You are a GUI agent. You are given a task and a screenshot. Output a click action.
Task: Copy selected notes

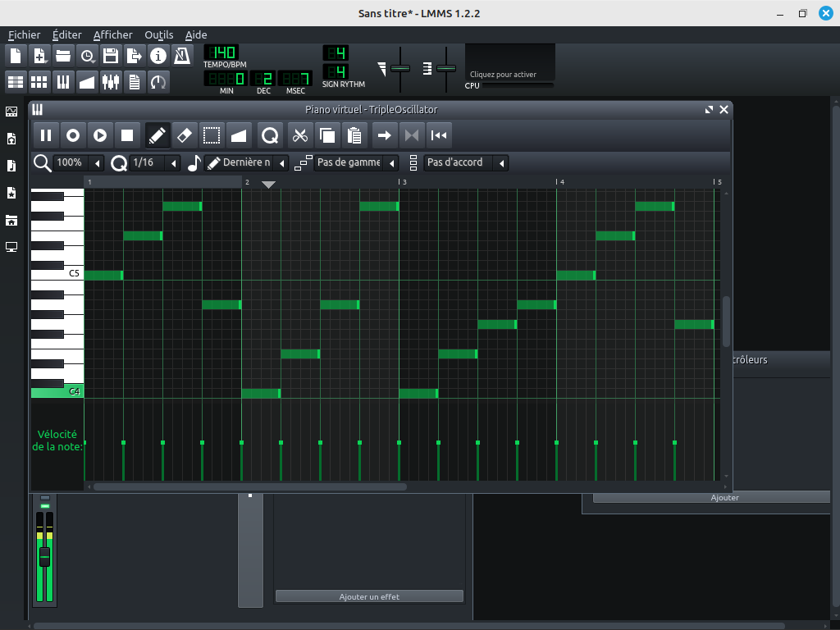click(327, 135)
